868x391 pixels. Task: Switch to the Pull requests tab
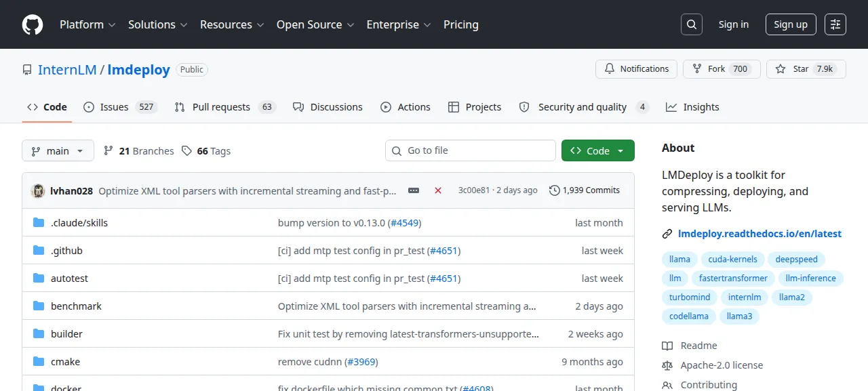(x=224, y=107)
